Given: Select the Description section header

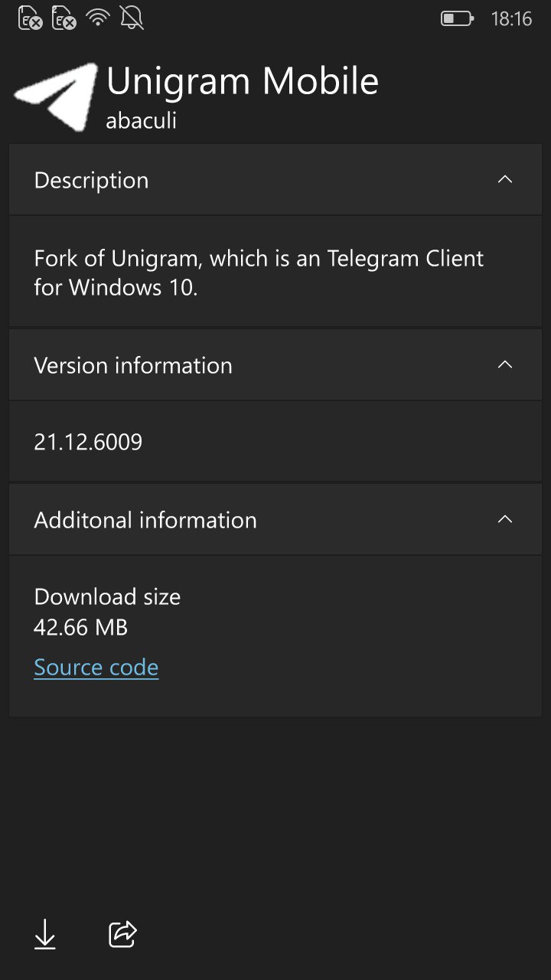Looking at the screenshot, I should click(91, 180).
